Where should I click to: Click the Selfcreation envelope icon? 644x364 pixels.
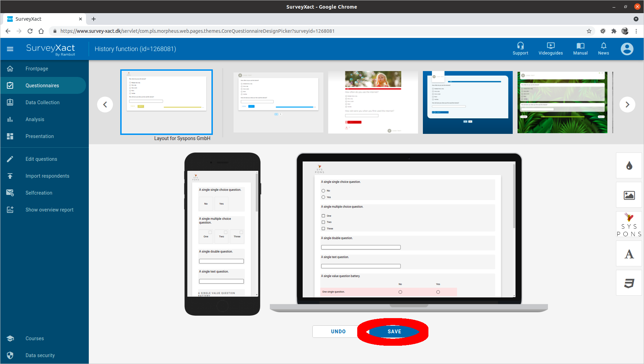(x=10, y=193)
